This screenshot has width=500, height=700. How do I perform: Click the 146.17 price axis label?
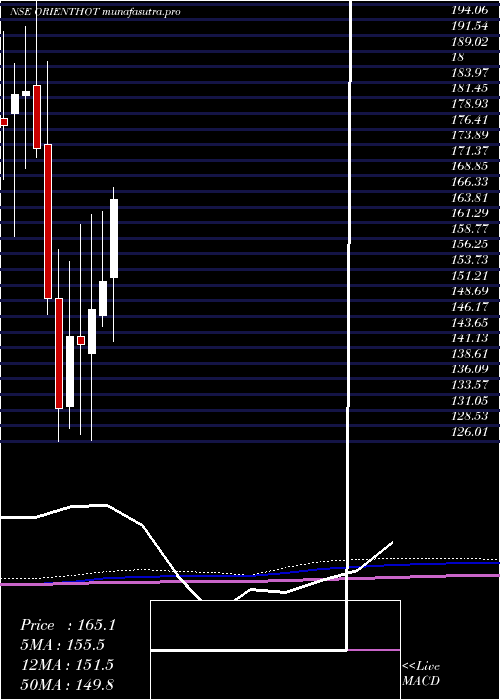470,307
